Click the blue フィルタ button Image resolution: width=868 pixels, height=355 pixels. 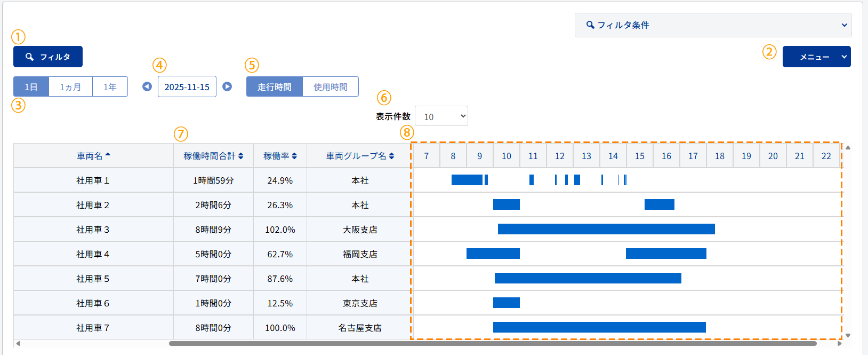tap(48, 57)
